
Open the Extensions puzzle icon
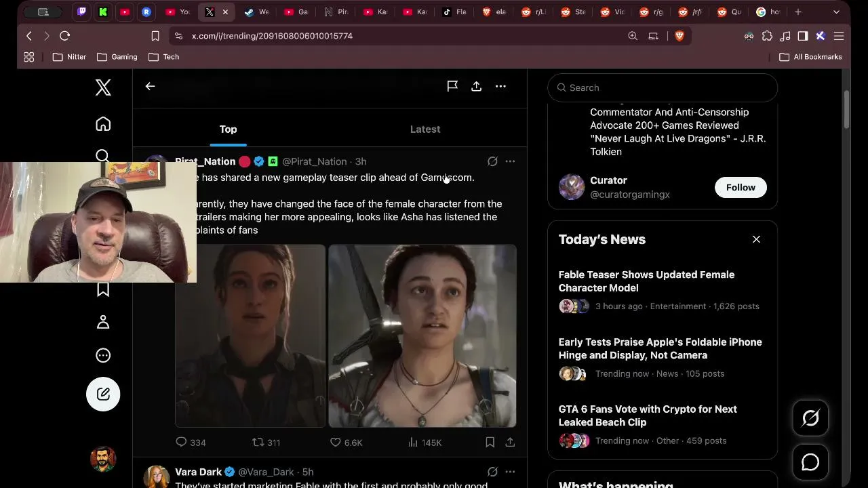767,36
